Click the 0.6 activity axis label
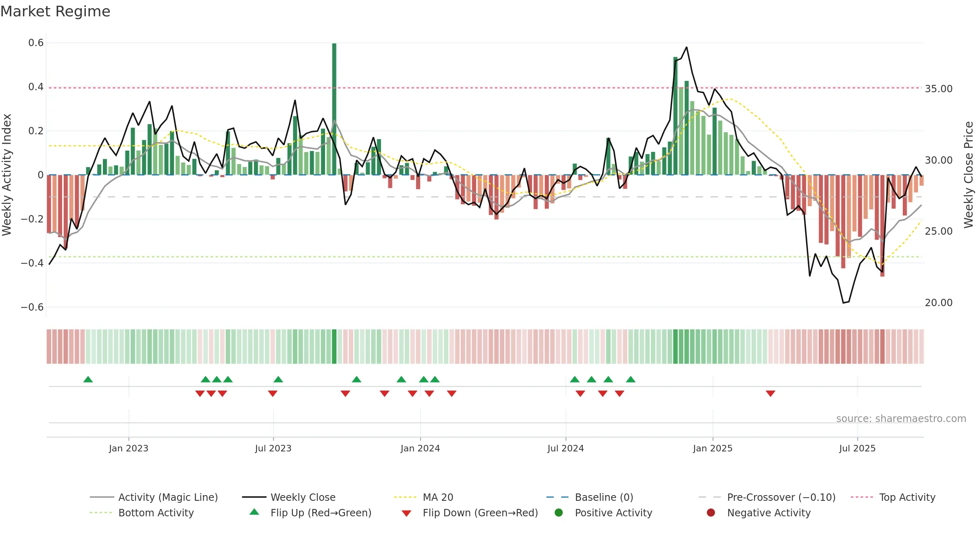The image size is (980, 551). tap(36, 43)
